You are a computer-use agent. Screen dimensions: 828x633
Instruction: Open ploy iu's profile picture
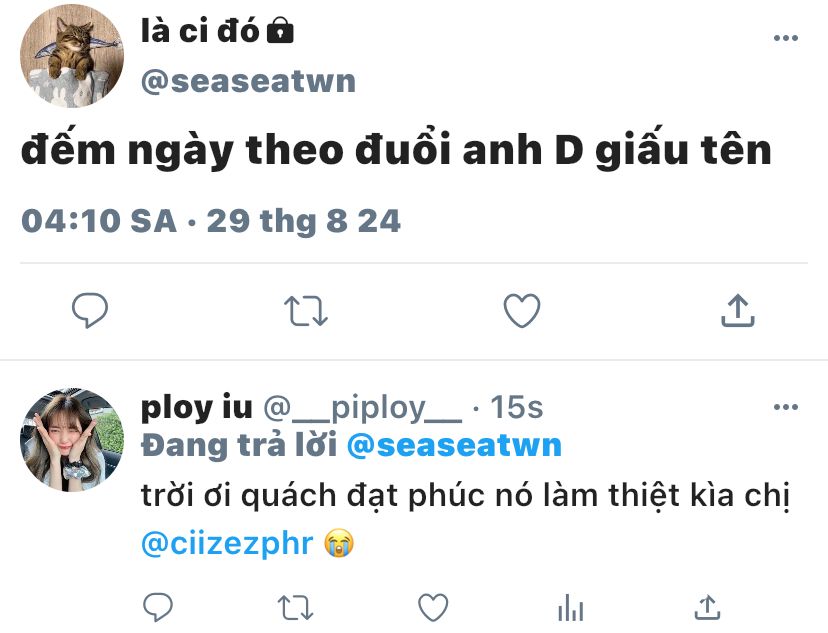tap(72, 440)
